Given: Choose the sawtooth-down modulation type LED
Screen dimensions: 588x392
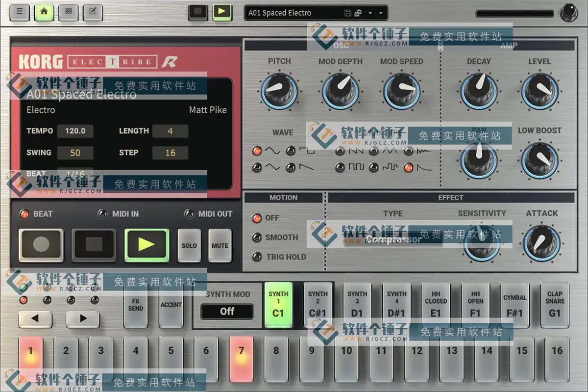Looking at the screenshot, I should 339,151.
